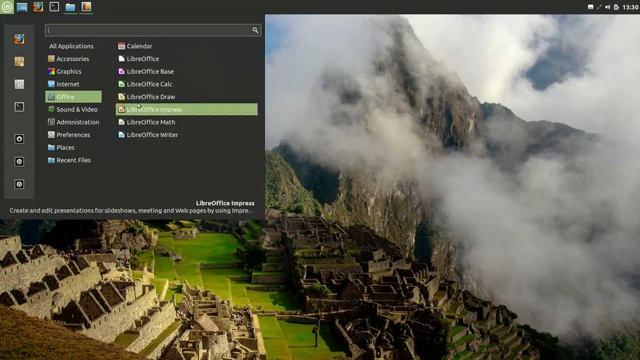Open the network tray icon
This screenshot has width=640, height=360.
coord(599,7)
